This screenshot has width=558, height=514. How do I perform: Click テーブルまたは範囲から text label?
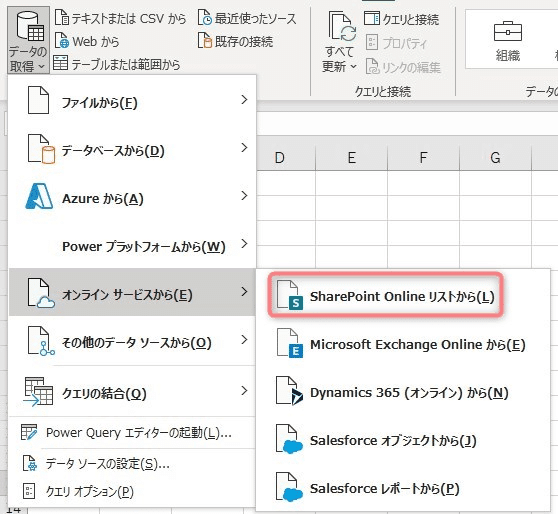pos(126,64)
